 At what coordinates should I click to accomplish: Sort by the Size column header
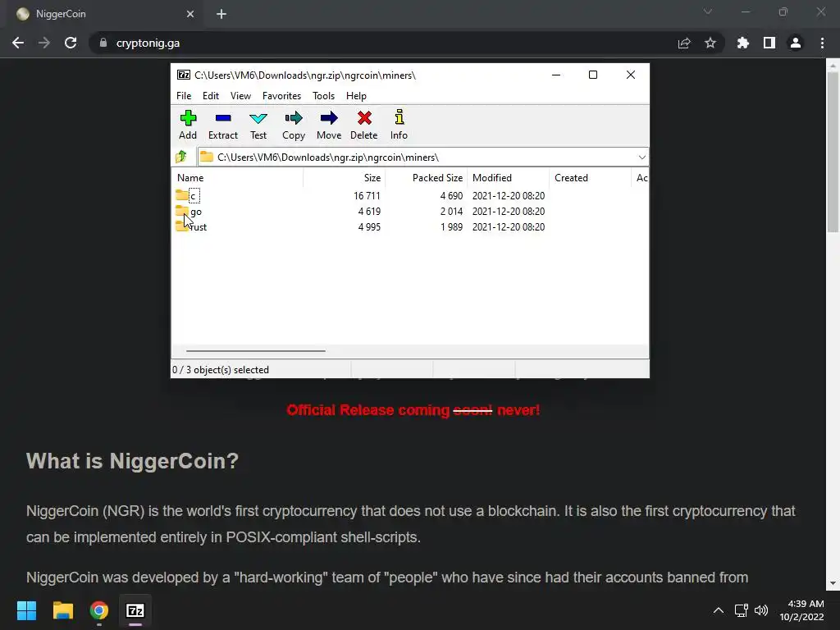pyautogui.click(x=344, y=178)
